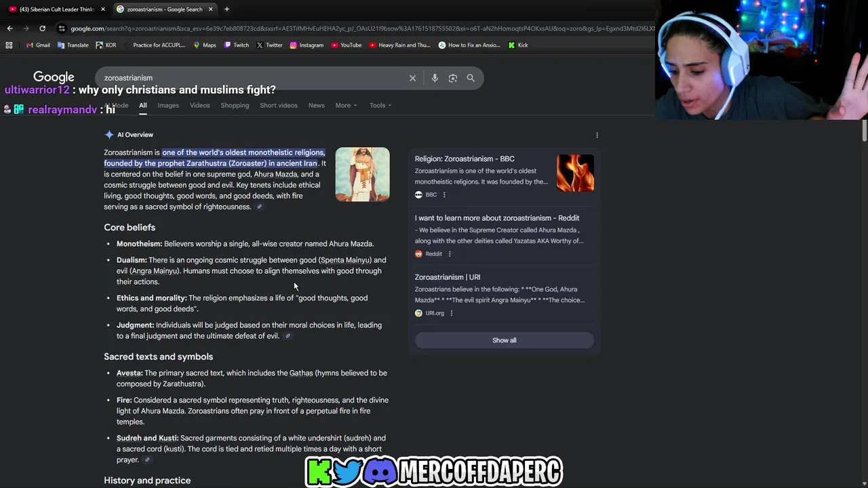Open the Maps bookmark
The height and width of the screenshot is (488, 868).
click(205, 45)
